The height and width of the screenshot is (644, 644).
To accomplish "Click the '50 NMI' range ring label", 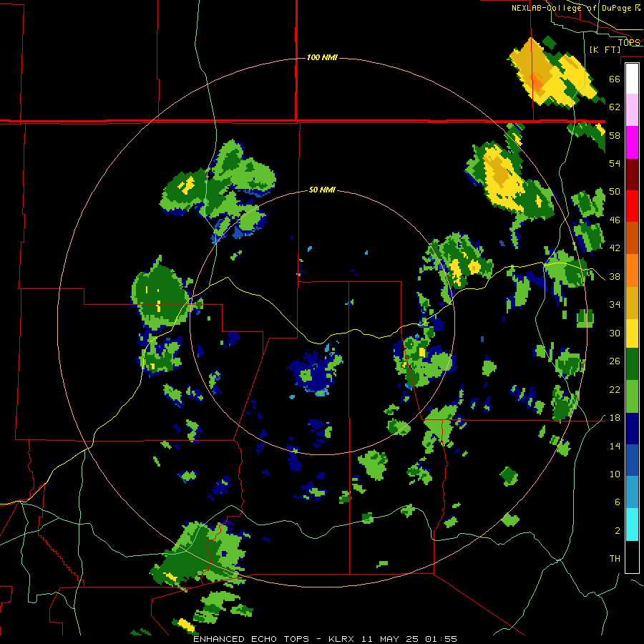I will pos(322,190).
